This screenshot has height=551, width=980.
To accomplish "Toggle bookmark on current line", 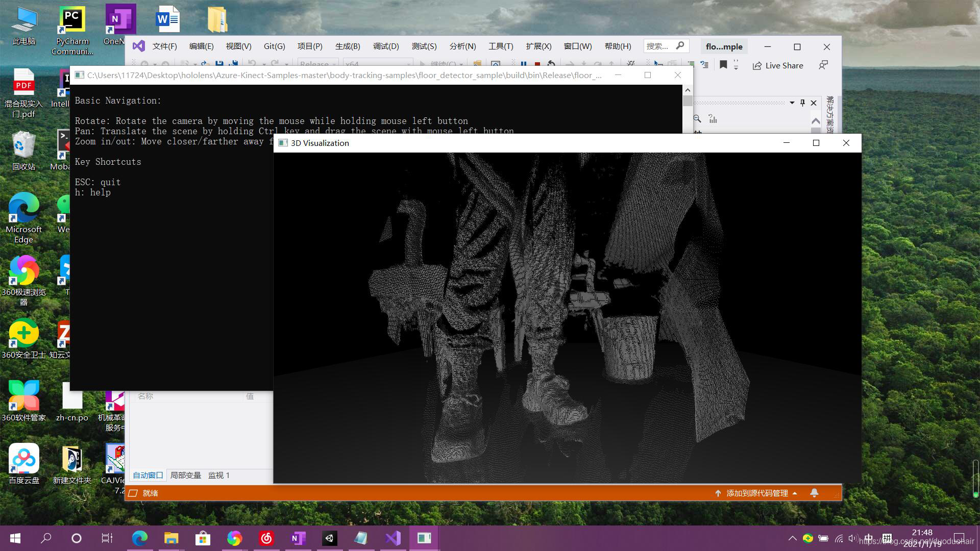I will 723,65.
